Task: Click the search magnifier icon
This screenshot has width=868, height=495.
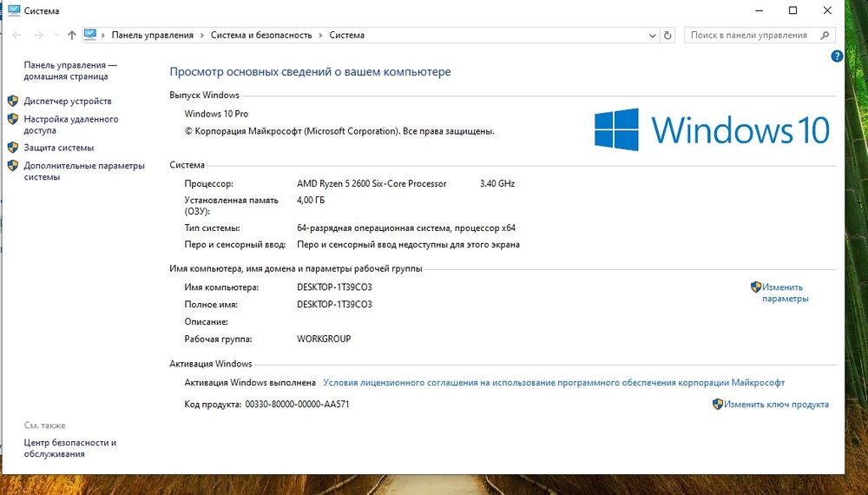Action: [x=825, y=36]
